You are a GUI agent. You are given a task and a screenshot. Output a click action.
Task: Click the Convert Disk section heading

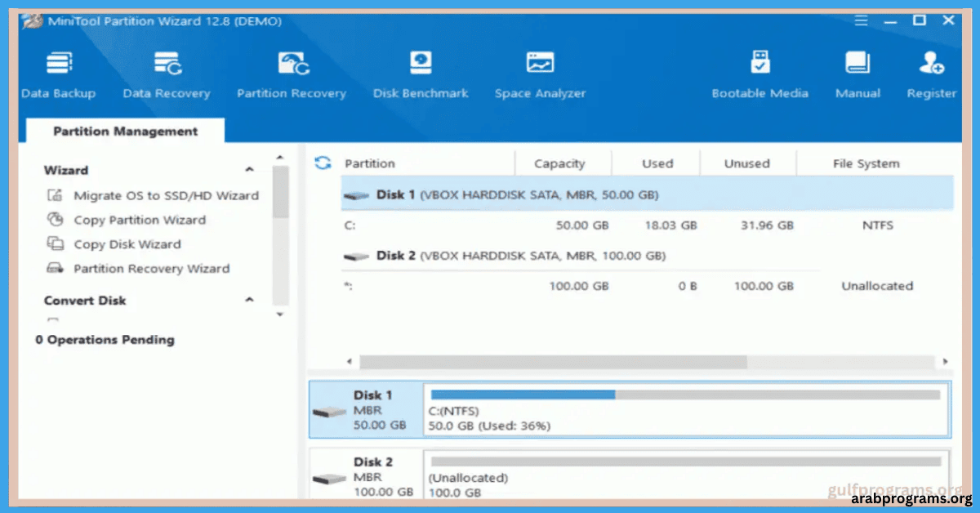(x=85, y=301)
